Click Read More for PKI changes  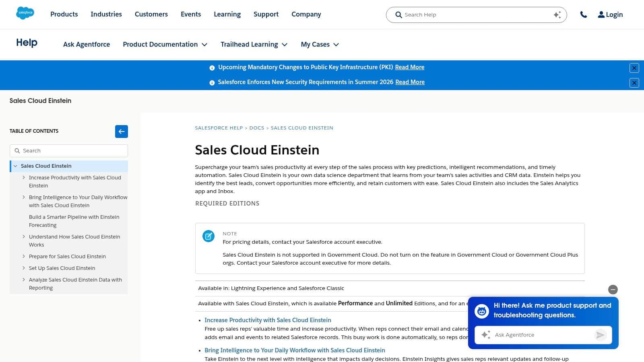point(409,67)
